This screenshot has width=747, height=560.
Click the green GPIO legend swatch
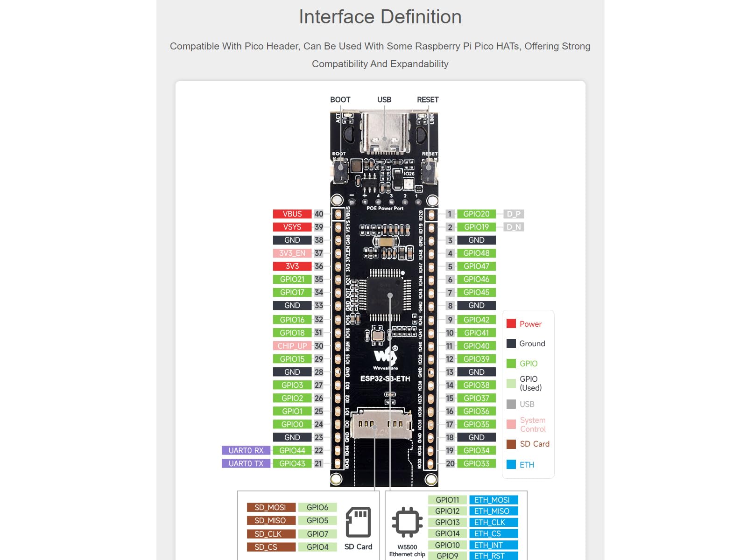[x=511, y=364]
